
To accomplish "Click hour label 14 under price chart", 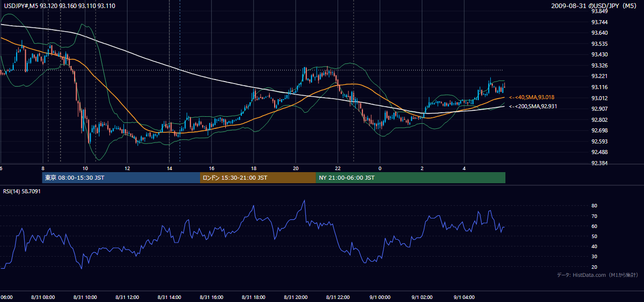I will [169, 168].
